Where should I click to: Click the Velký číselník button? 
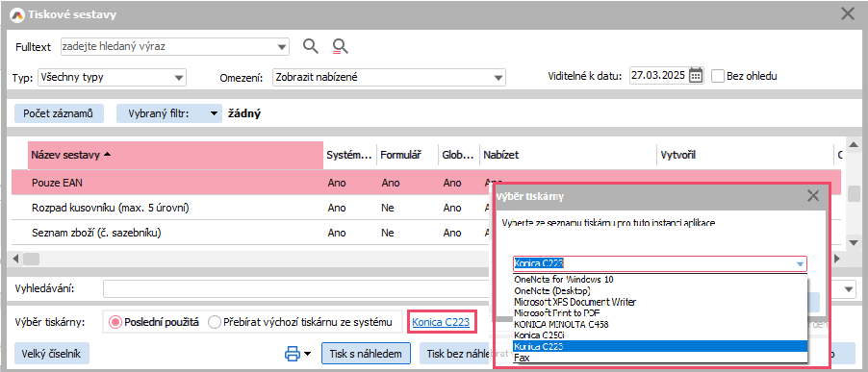[x=51, y=354]
